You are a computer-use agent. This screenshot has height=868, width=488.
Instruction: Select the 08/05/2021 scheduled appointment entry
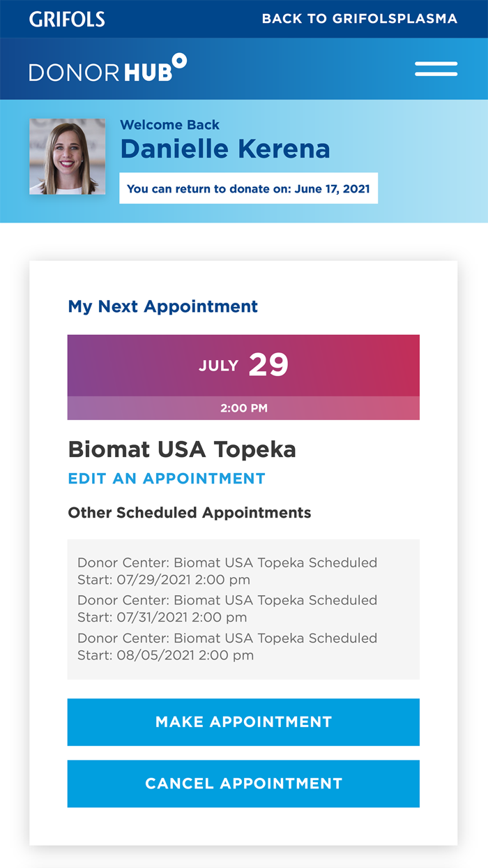click(227, 646)
